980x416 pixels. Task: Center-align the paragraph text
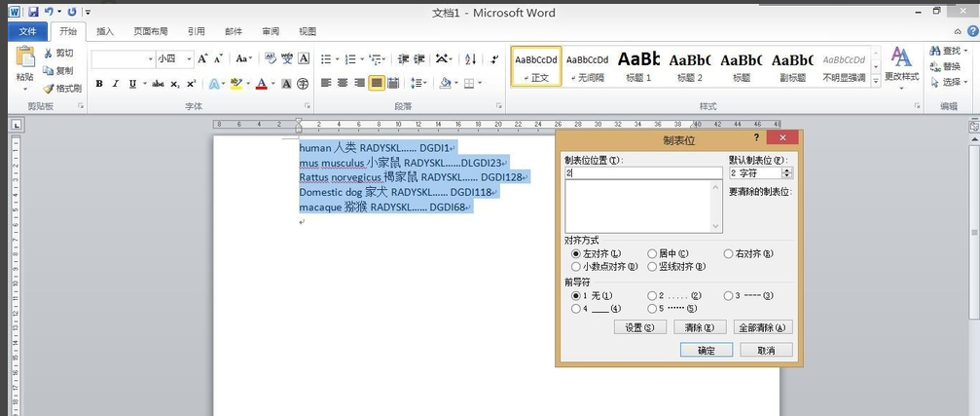click(343, 84)
